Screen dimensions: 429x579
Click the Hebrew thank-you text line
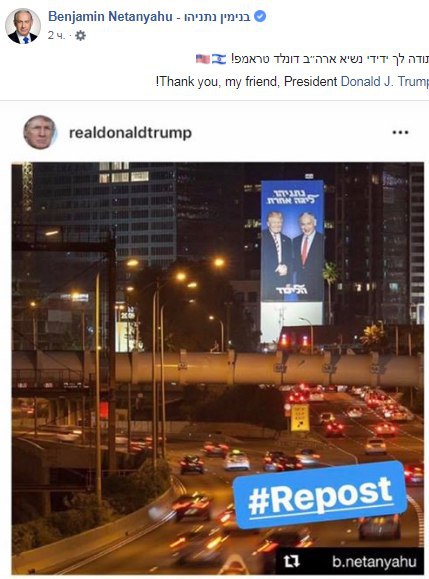(330, 59)
